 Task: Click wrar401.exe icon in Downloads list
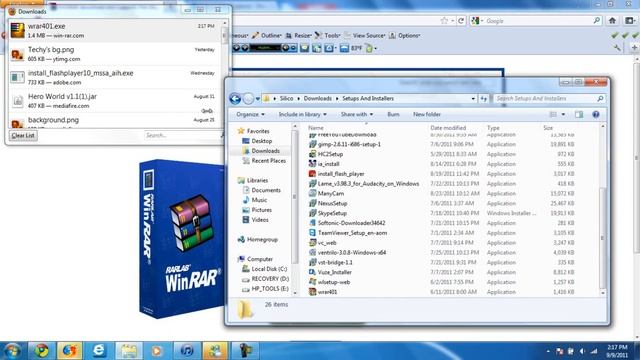click(x=18, y=31)
